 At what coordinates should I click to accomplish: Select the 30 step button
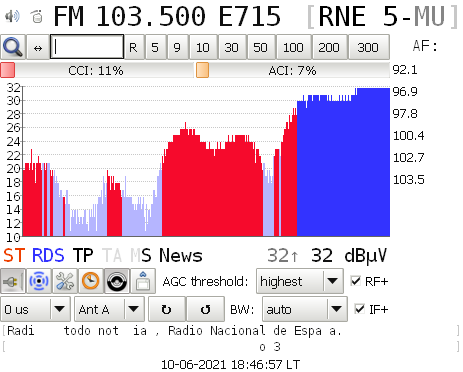point(232,47)
